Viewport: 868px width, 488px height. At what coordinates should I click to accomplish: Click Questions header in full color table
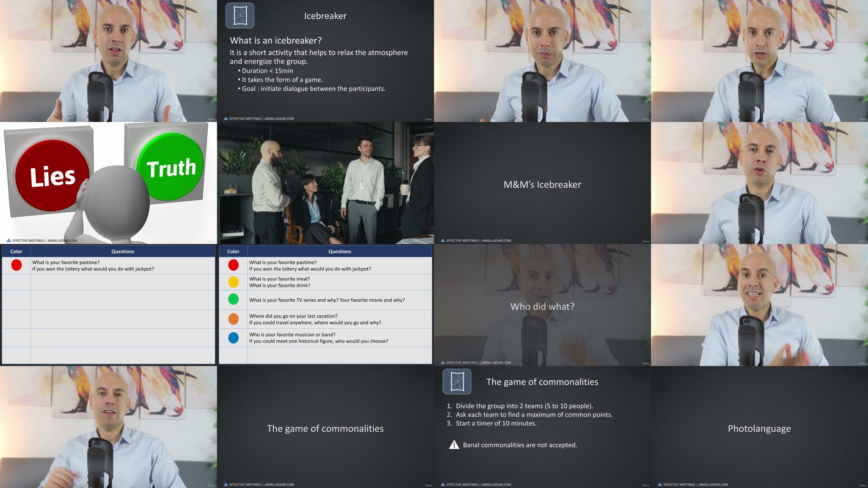click(339, 252)
